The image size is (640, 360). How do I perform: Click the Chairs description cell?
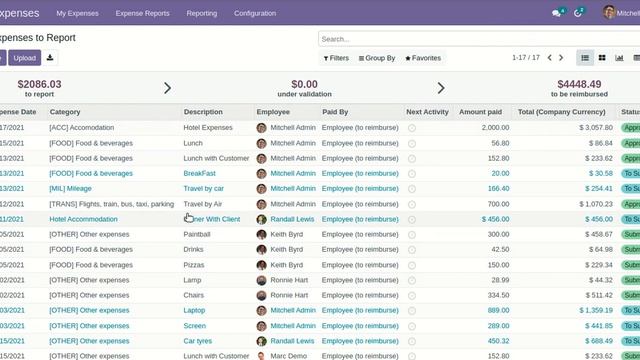coord(193,295)
